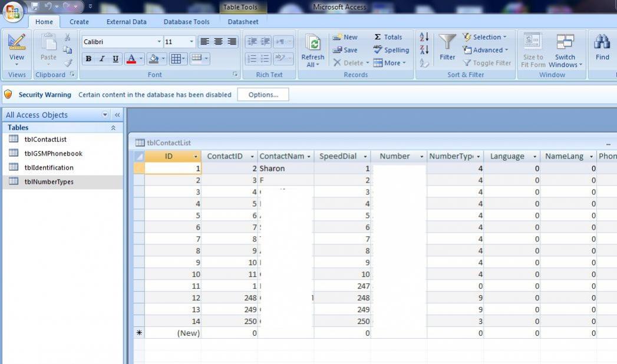Sort ascending A to Z
The height and width of the screenshot is (364, 617).
(x=424, y=37)
